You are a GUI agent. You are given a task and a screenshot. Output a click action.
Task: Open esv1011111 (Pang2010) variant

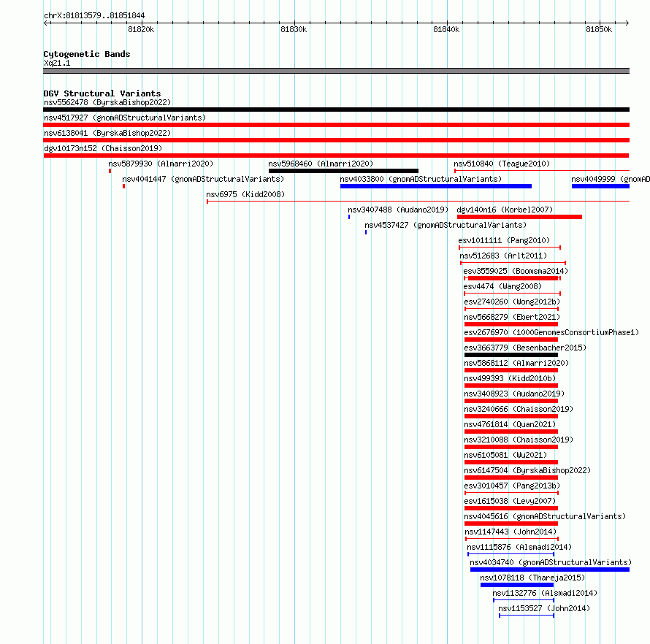tap(504, 240)
